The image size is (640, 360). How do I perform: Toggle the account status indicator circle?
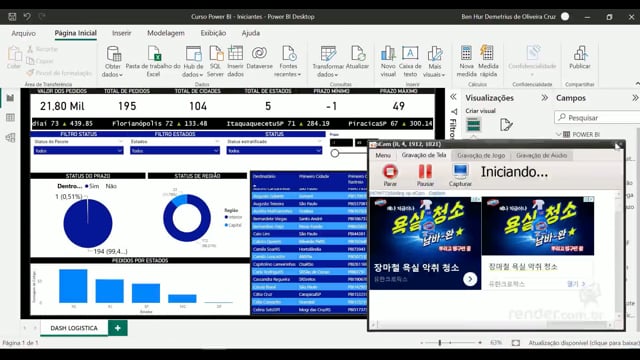pyautogui.click(x=565, y=17)
